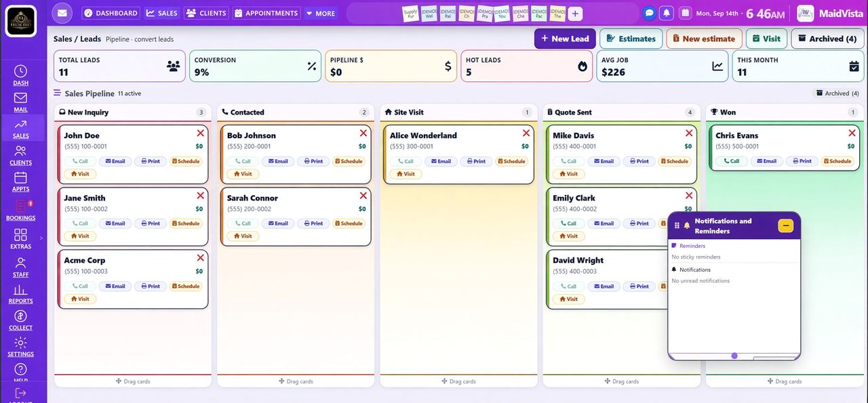Email Alice Wonderland
The height and width of the screenshot is (403, 868).
(441, 161)
